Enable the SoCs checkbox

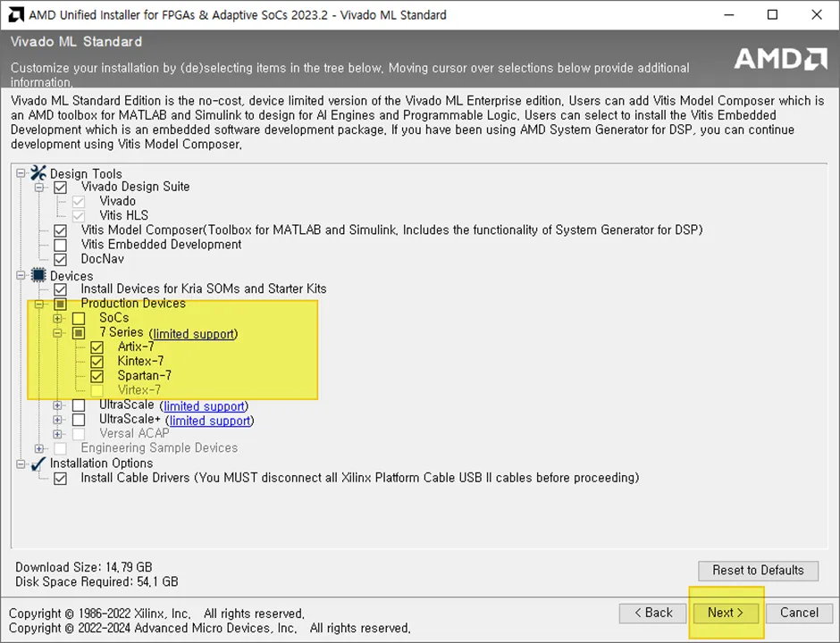79,319
